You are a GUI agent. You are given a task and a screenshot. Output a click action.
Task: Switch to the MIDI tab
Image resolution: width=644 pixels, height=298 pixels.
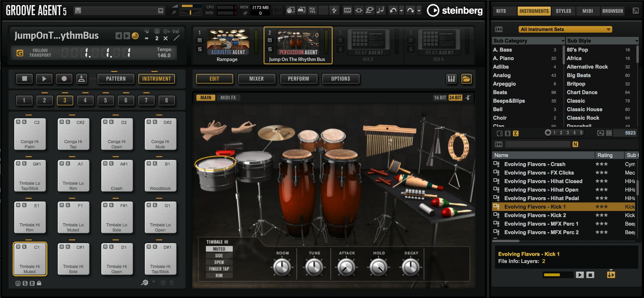coord(587,11)
